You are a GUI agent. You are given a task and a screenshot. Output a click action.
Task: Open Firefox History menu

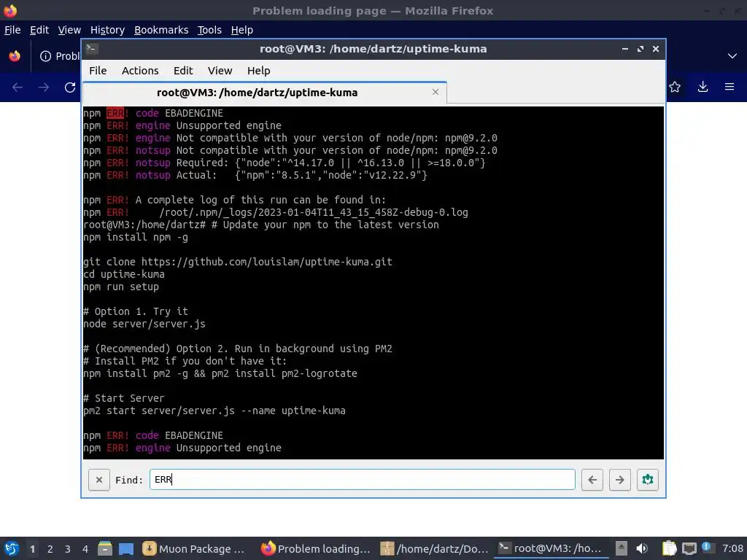pyautogui.click(x=107, y=30)
